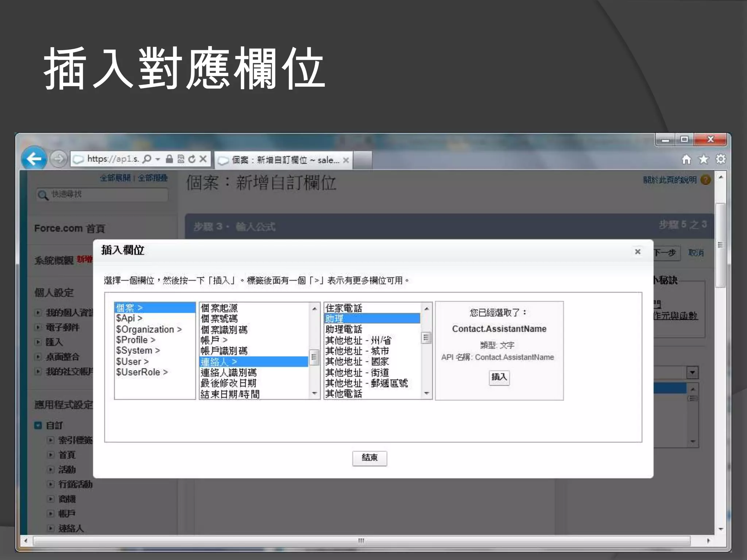Click the refresh icon in address bar
Viewport: 747px width, 560px height.
pyautogui.click(x=192, y=159)
